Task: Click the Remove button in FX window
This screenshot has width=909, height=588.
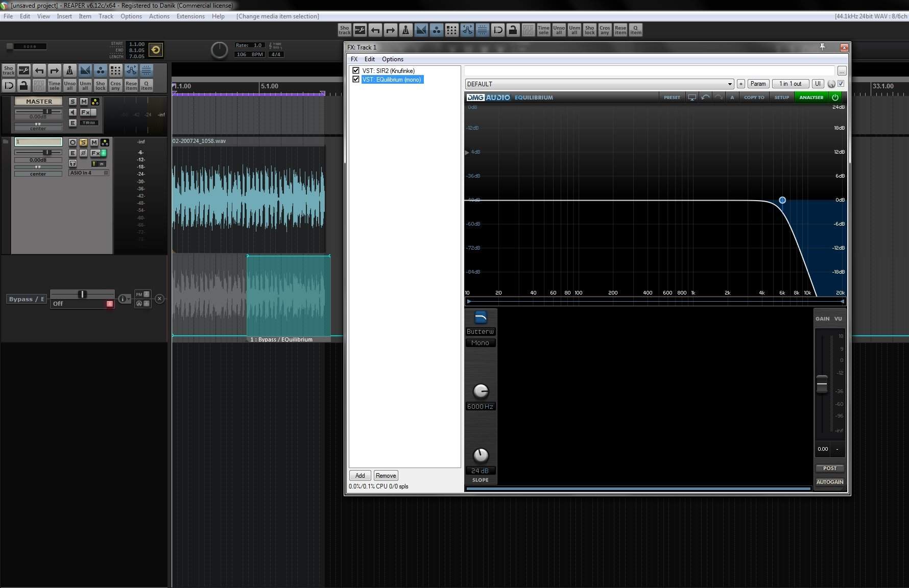Action: [386, 476]
